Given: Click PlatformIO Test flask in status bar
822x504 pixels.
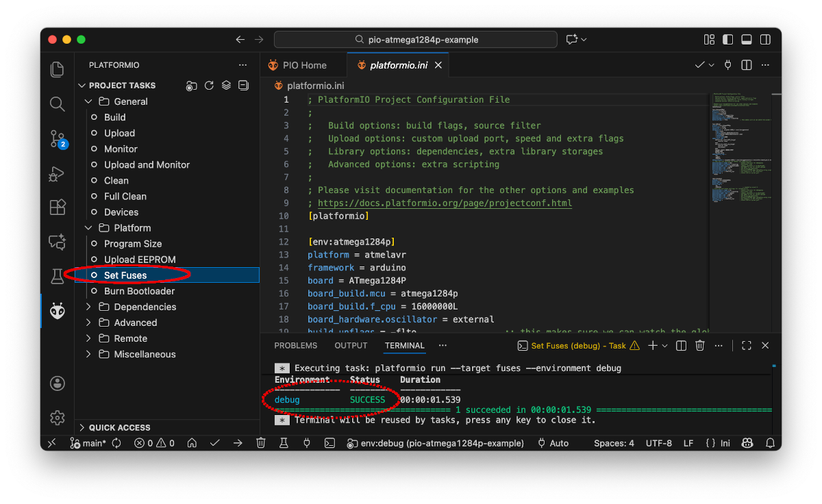Looking at the screenshot, I should tap(284, 443).
